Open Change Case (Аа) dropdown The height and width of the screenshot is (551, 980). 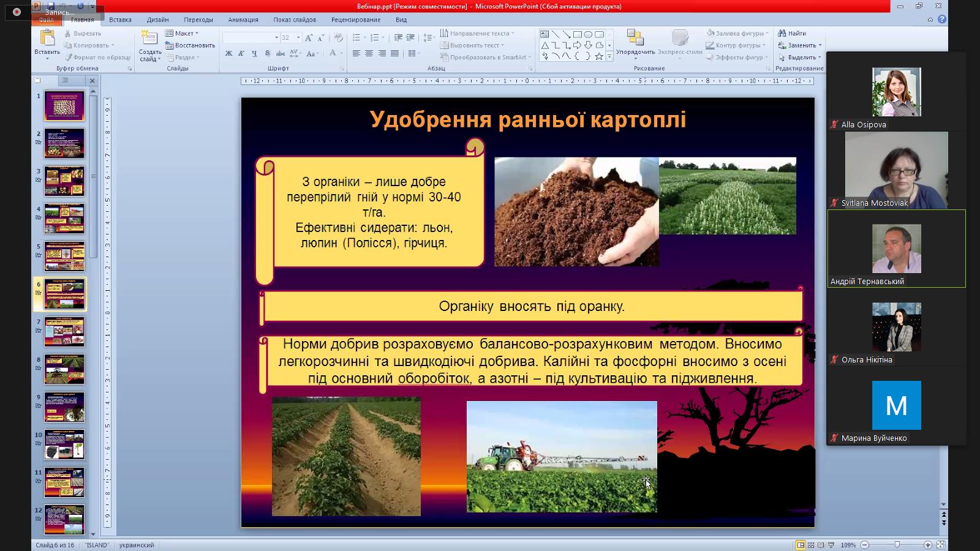coord(312,54)
